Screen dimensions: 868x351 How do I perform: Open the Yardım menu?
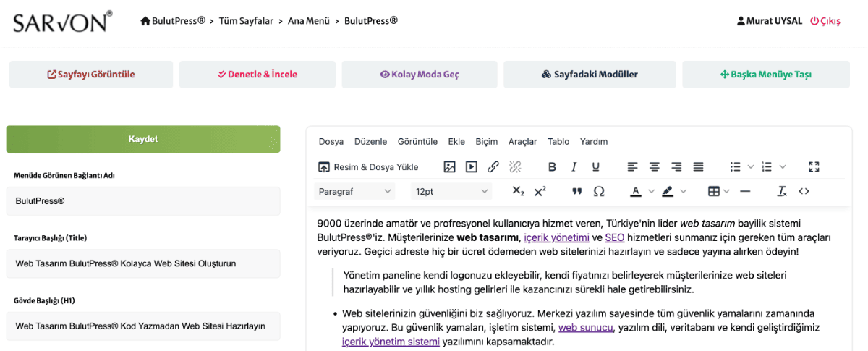click(594, 141)
